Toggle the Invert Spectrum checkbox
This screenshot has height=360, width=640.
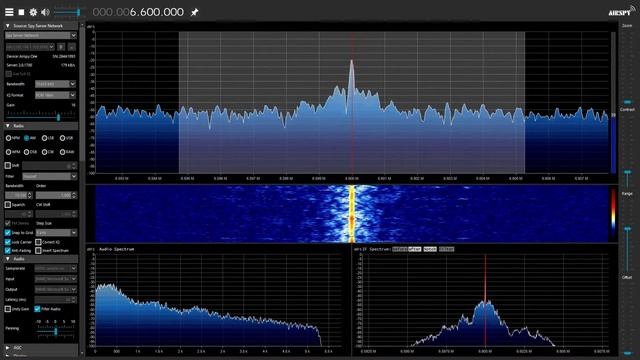[38, 250]
